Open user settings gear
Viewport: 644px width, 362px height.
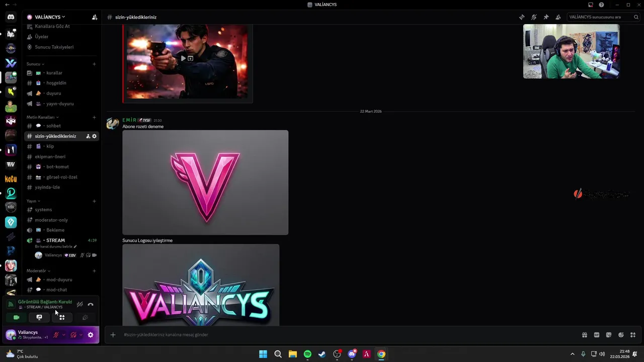click(91, 335)
